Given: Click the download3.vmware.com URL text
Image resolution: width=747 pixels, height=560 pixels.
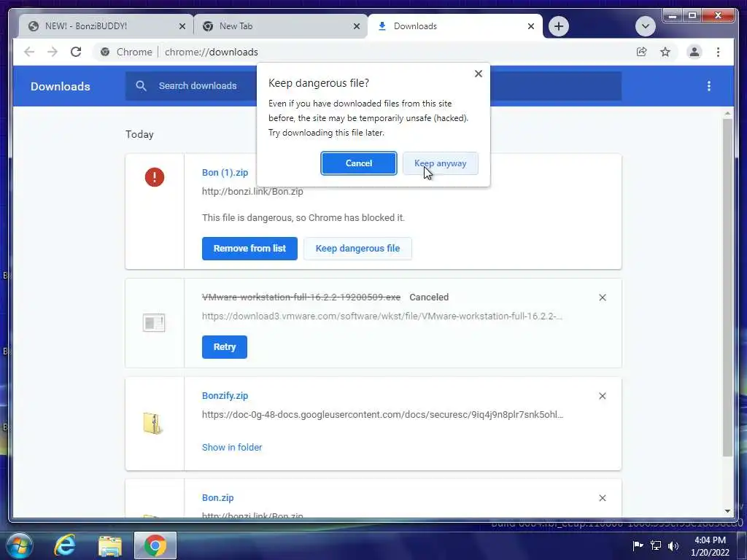Looking at the screenshot, I should tap(382, 316).
